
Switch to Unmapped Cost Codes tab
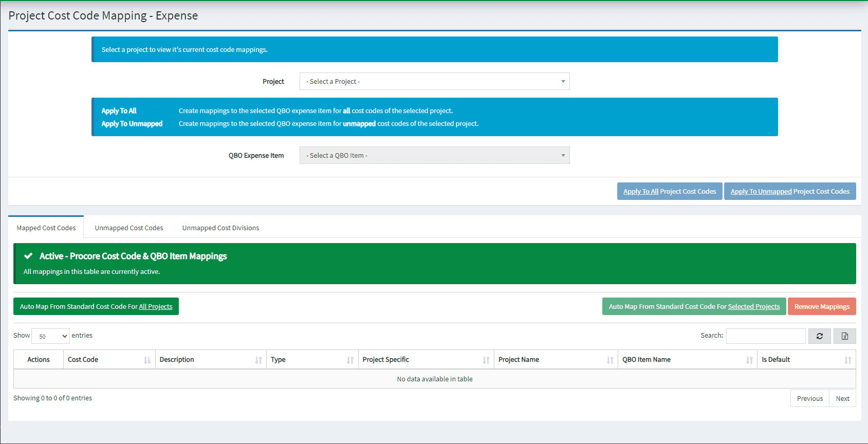tap(129, 228)
